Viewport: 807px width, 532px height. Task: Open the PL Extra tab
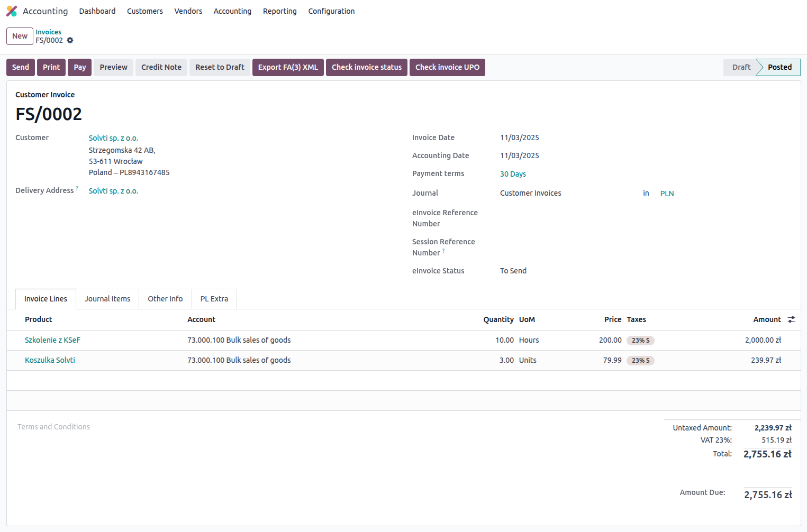(x=214, y=299)
